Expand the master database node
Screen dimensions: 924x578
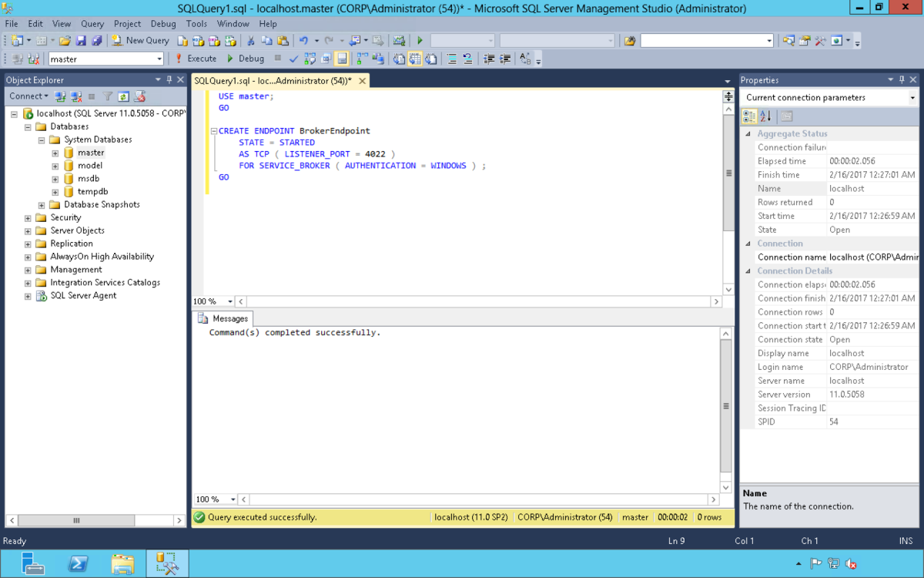pyautogui.click(x=55, y=153)
